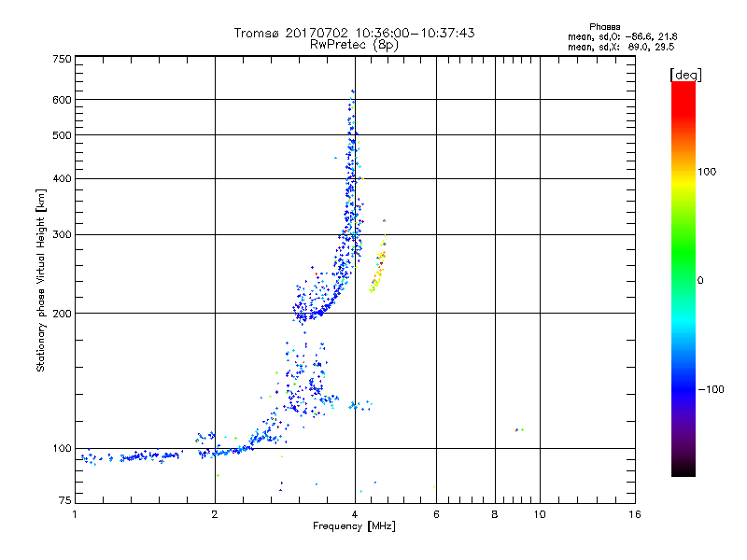Click the 'Phases' header text
The height and width of the screenshot is (560, 747).
[x=604, y=27]
